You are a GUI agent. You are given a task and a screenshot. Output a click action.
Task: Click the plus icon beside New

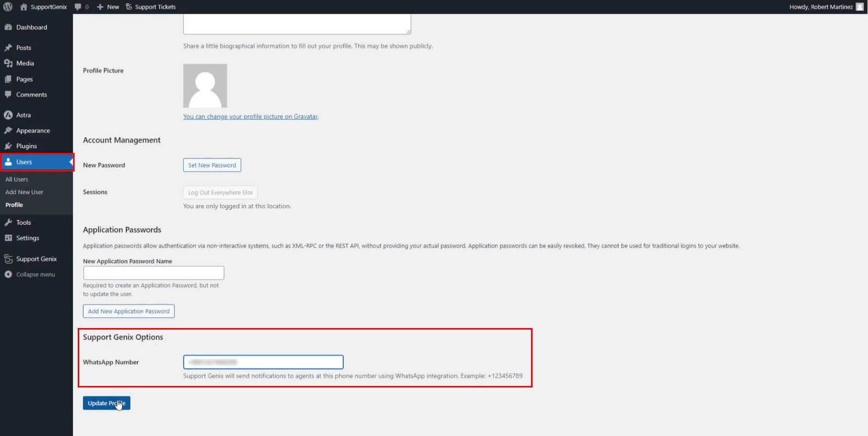coord(100,7)
